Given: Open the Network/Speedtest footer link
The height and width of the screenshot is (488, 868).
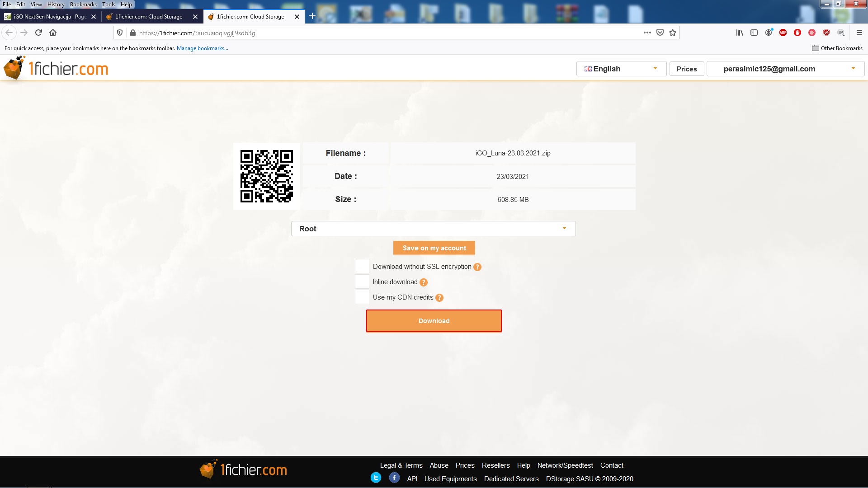Looking at the screenshot, I should pyautogui.click(x=565, y=465).
